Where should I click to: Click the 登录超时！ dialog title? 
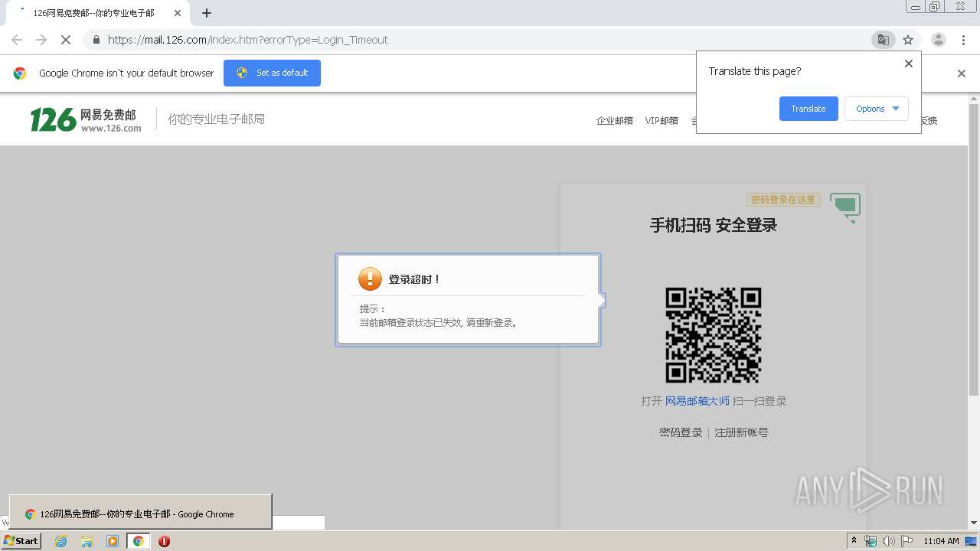(415, 279)
